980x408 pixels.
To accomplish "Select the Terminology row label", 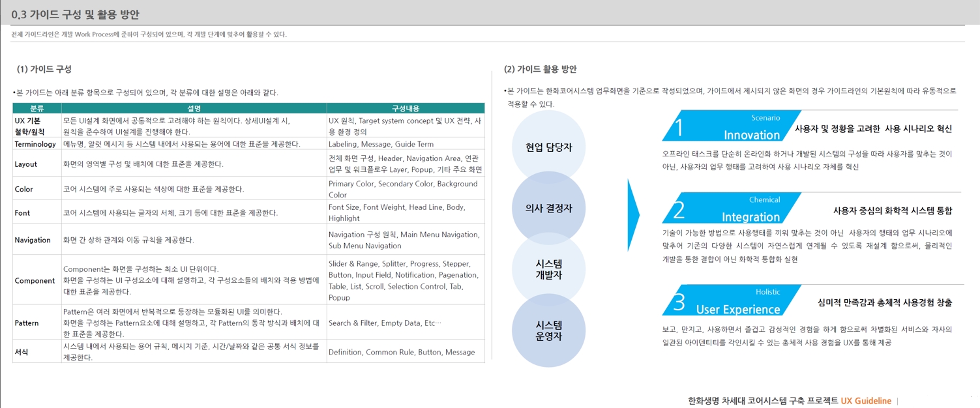I will pos(35,144).
